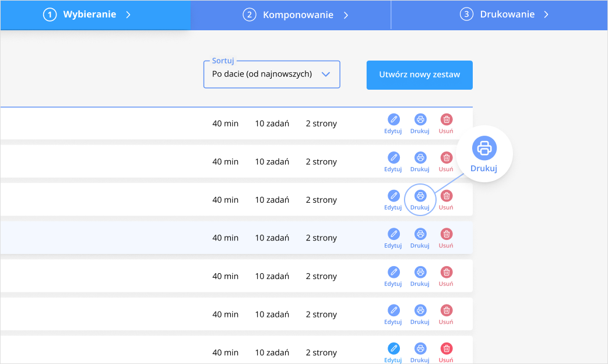Delete the second row set with Usuń

click(x=447, y=158)
